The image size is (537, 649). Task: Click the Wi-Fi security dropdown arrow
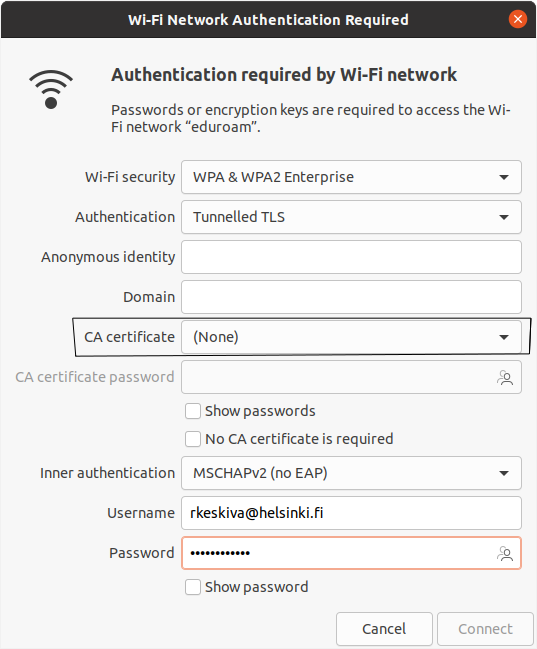pyautogui.click(x=503, y=177)
